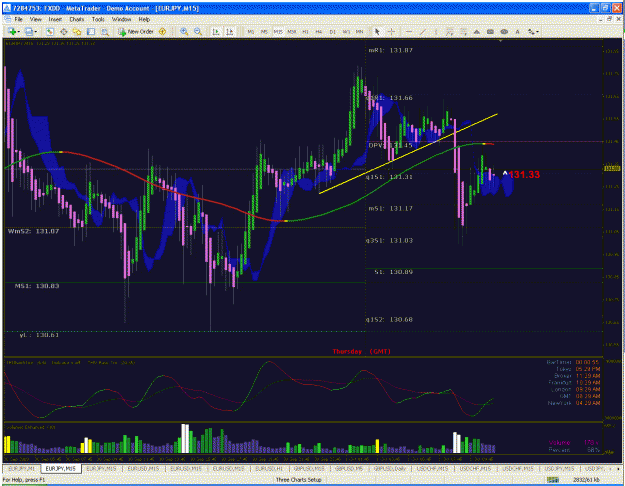Switch to the M5 timeframe
The height and width of the screenshot is (486, 625).
[x=264, y=31]
